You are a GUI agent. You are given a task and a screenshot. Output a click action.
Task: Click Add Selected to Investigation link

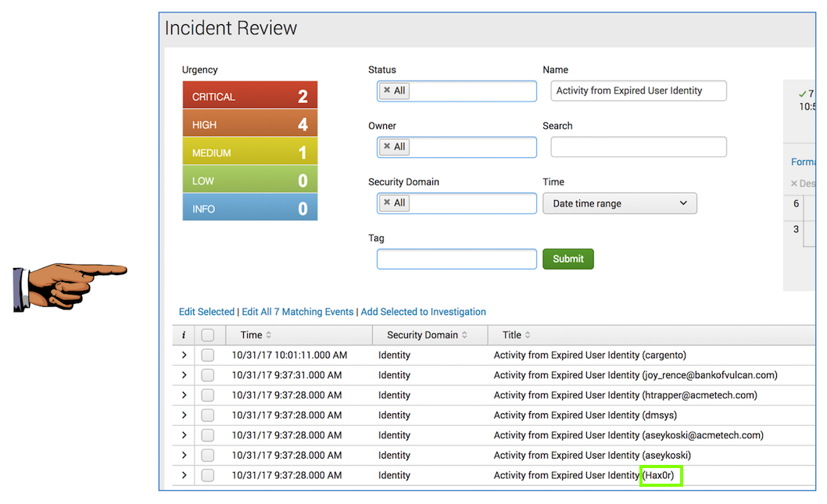(423, 312)
